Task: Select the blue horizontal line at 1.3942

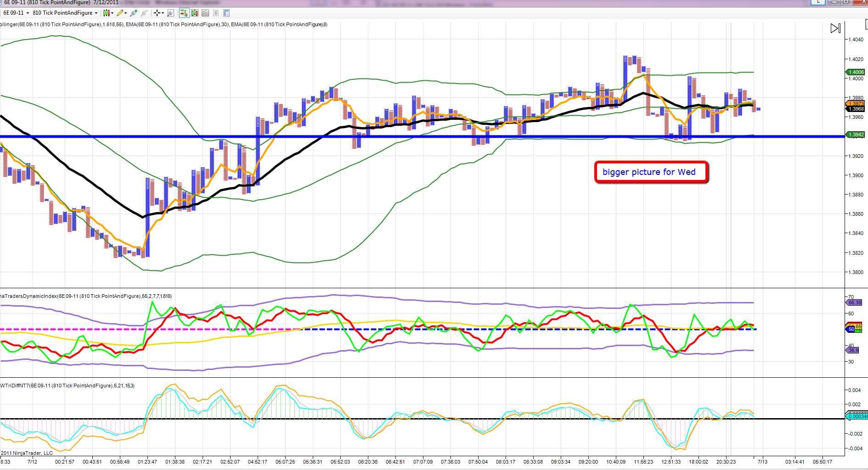Action: pyautogui.click(x=423, y=136)
